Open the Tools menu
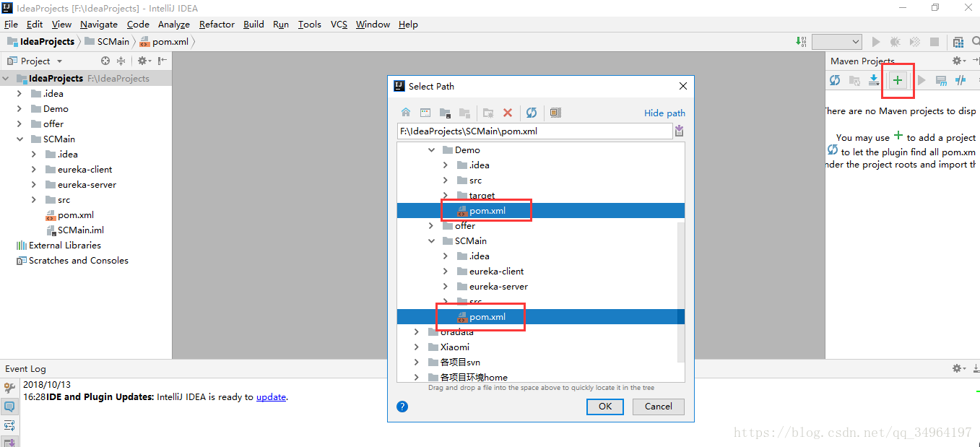This screenshot has width=980, height=447. pyautogui.click(x=309, y=24)
